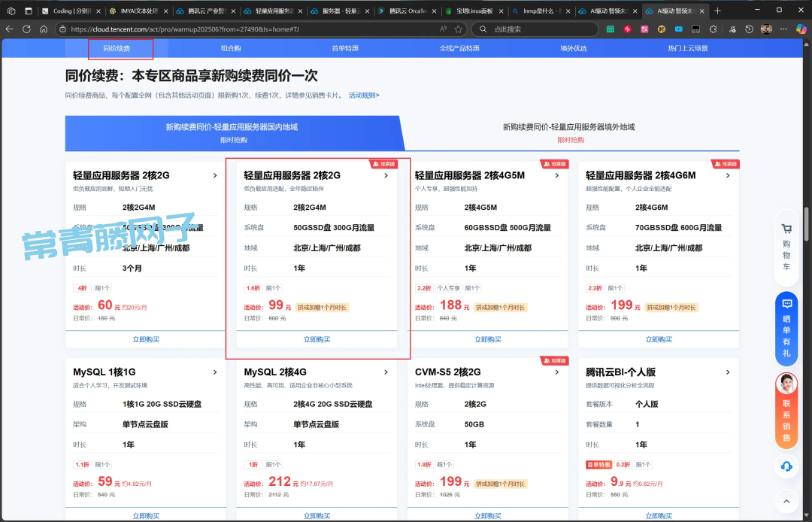Click the back-to-top arrow button
812x522 pixels.
point(786,500)
